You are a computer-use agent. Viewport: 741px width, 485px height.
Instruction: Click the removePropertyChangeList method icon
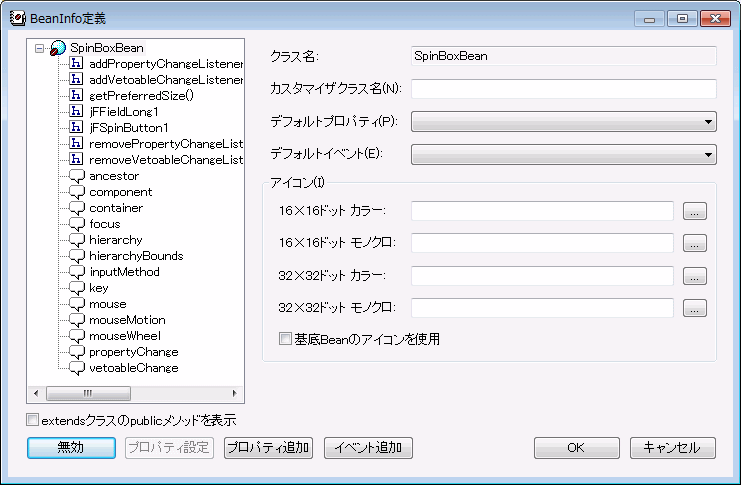tap(76, 143)
